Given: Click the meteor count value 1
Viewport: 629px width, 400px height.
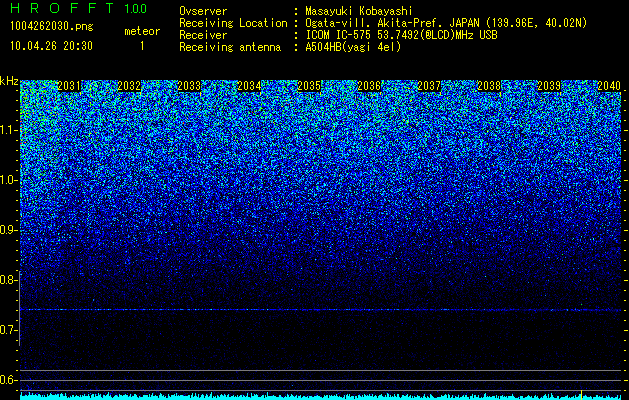Looking at the screenshot, I should [142, 46].
